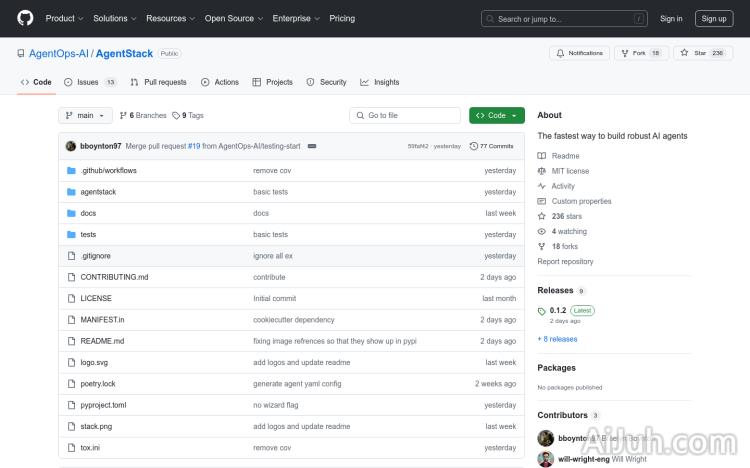Click the Go to file search box
The width and height of the screenshot is (750, 468).
405,115
